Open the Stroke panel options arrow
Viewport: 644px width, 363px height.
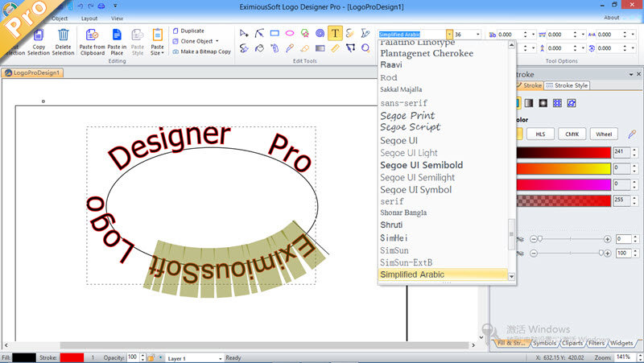click(x=631, y=74)
